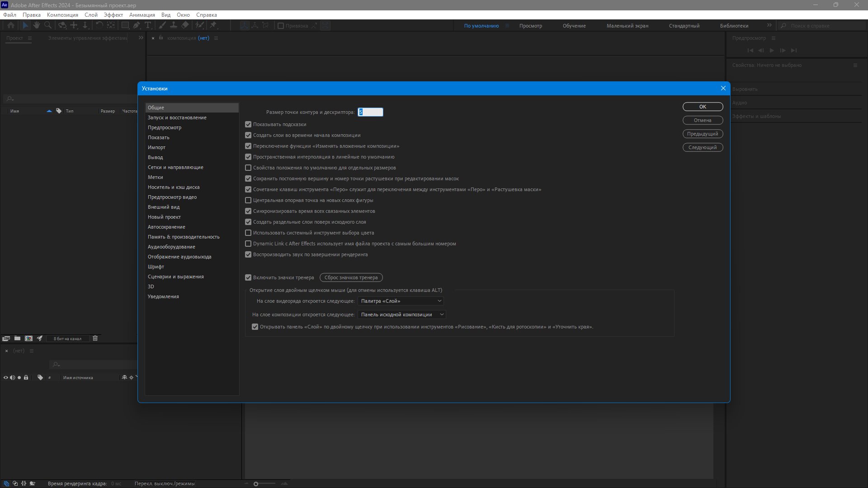The height and width of the screenshot is (488, 868).
Task: Select the Clone Stamp tool
Action: tap(173, 26)
